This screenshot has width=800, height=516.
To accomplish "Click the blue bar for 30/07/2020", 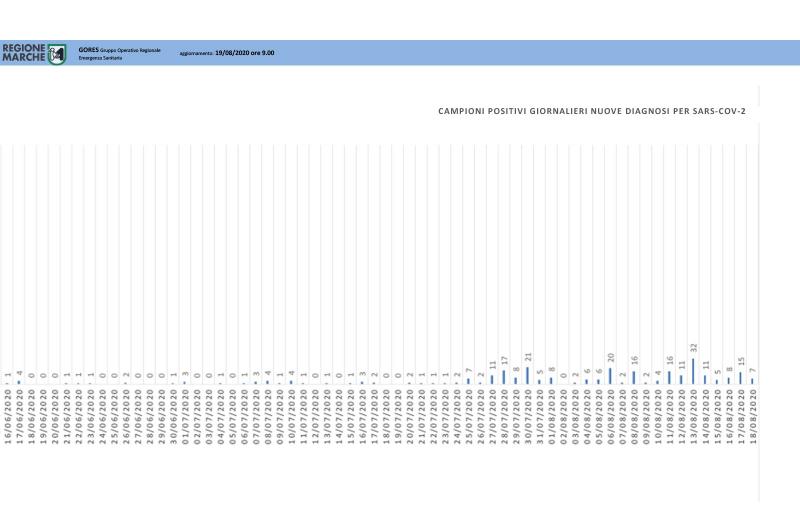I will (527, 376).
